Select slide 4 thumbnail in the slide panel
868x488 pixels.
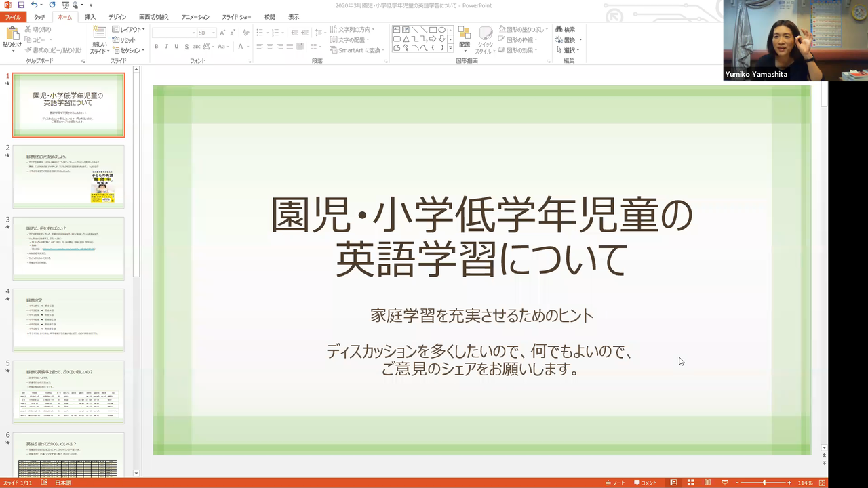point(68,320)
